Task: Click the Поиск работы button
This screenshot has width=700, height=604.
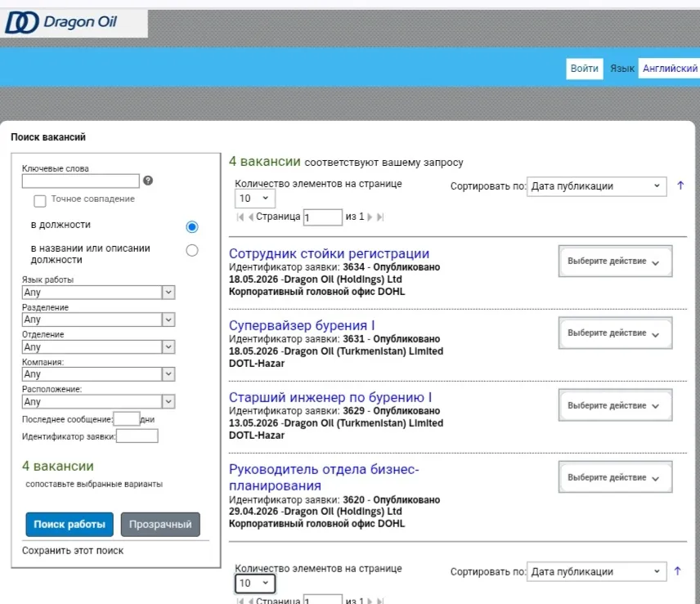Action: click(x=70, y=524)
